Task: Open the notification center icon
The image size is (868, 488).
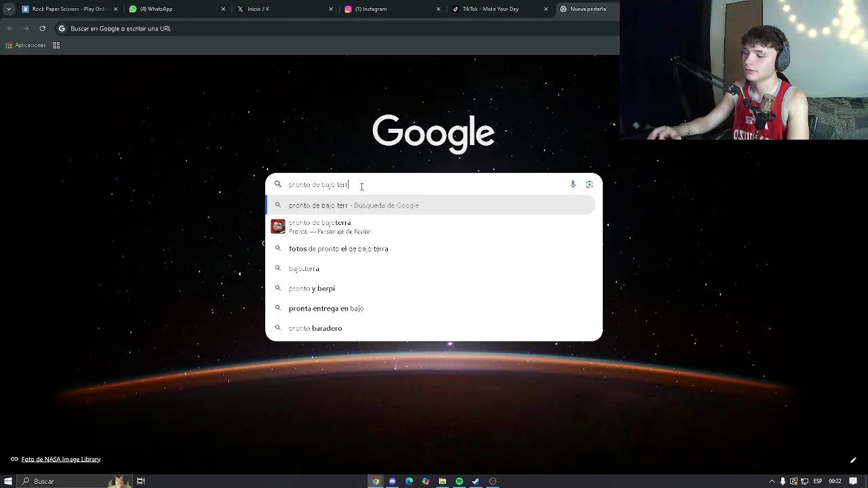Action: [x=853, y=481]
